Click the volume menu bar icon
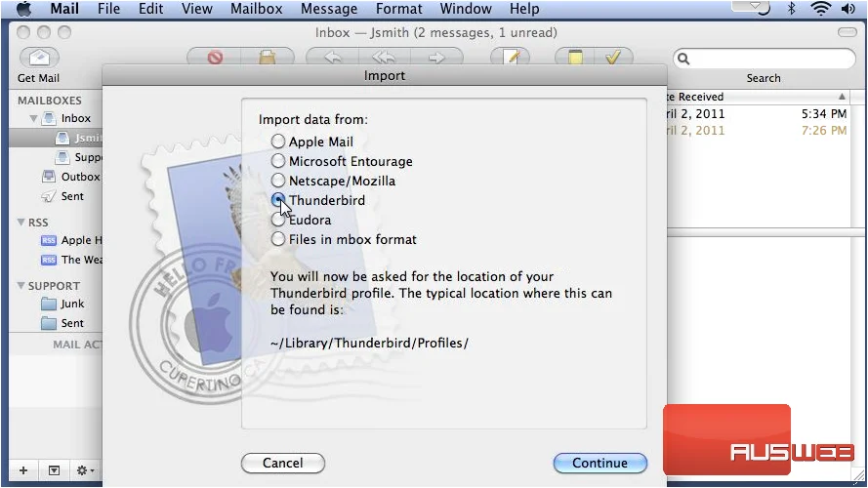868x488 pixels. 847,9
